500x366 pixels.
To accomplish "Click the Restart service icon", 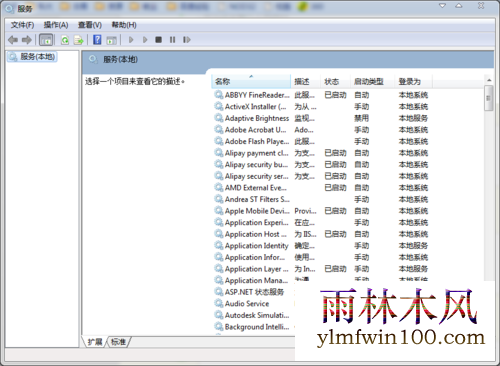I will (x=187, y=40).
